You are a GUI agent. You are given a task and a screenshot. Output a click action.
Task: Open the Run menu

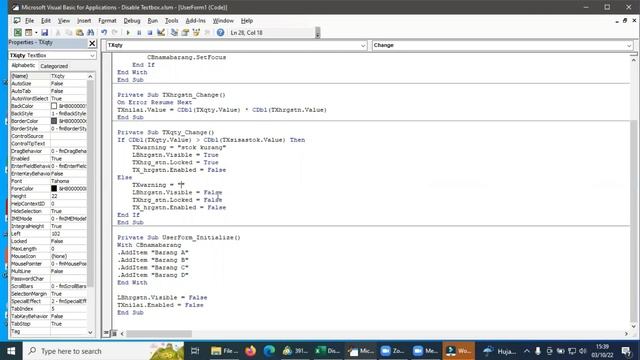pyautogui.click(x=153, y=20)
